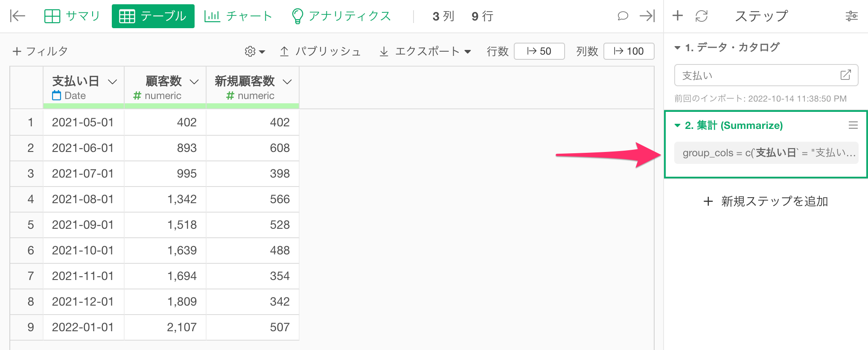This screenshot has width=868, height=350.
Task: Open step settings sliders icon
Action: [851, 16]
